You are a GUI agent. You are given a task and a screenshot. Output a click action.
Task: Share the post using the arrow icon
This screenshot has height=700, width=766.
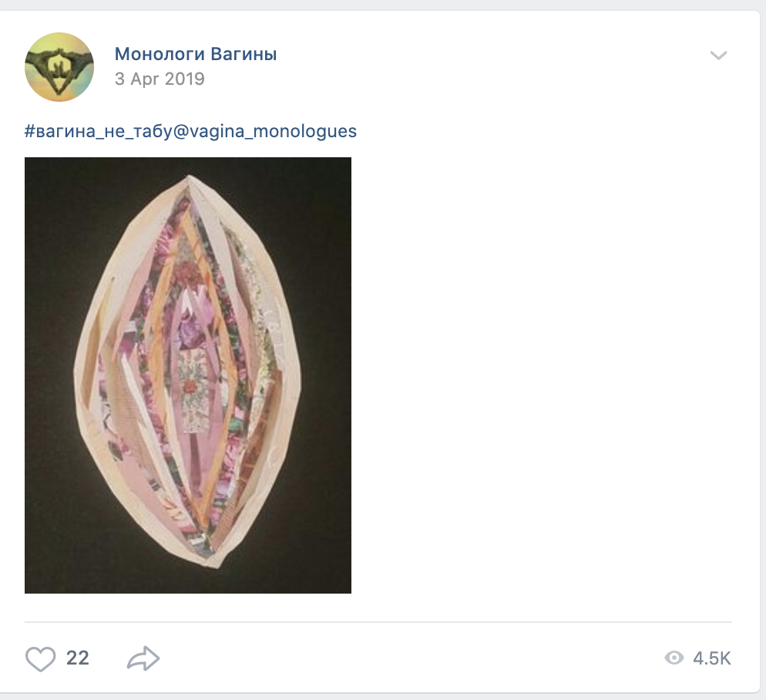[143, 658]
